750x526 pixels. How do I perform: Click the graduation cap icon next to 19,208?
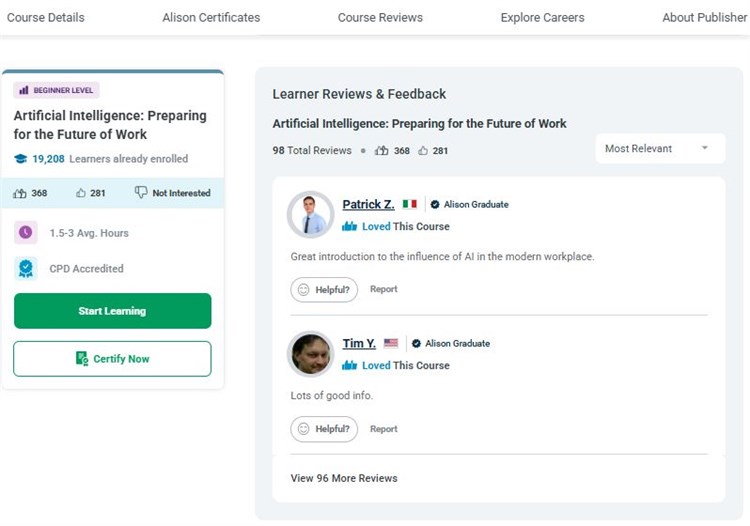(21, 159)
